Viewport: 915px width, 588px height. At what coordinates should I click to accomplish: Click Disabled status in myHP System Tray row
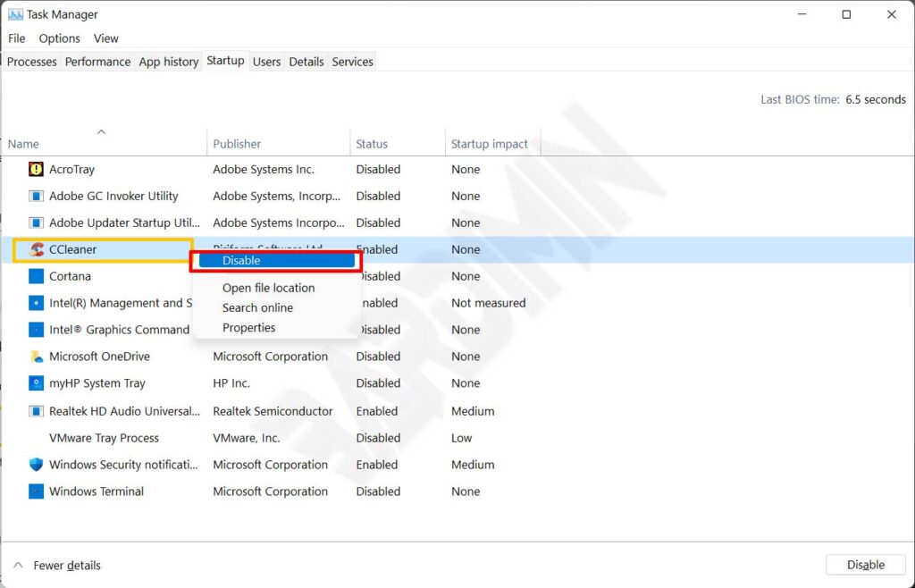378,383
